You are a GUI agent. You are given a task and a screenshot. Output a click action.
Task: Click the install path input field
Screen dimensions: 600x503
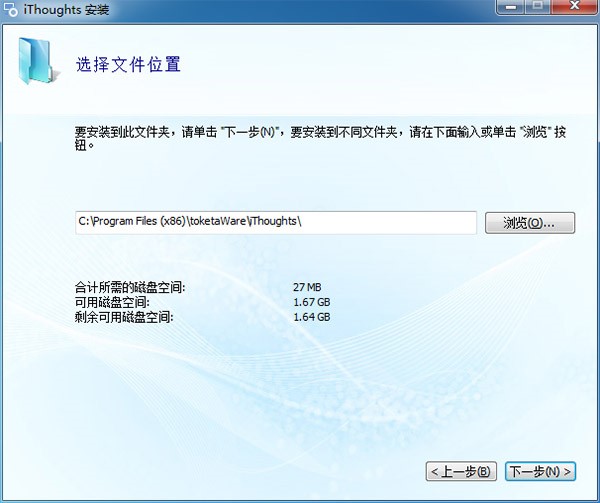pyautogui.click(x=276, y=222)
